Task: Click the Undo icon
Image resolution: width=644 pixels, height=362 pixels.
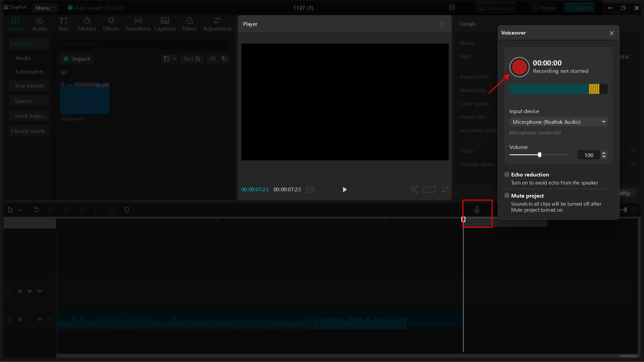Action: coord(36,210)
